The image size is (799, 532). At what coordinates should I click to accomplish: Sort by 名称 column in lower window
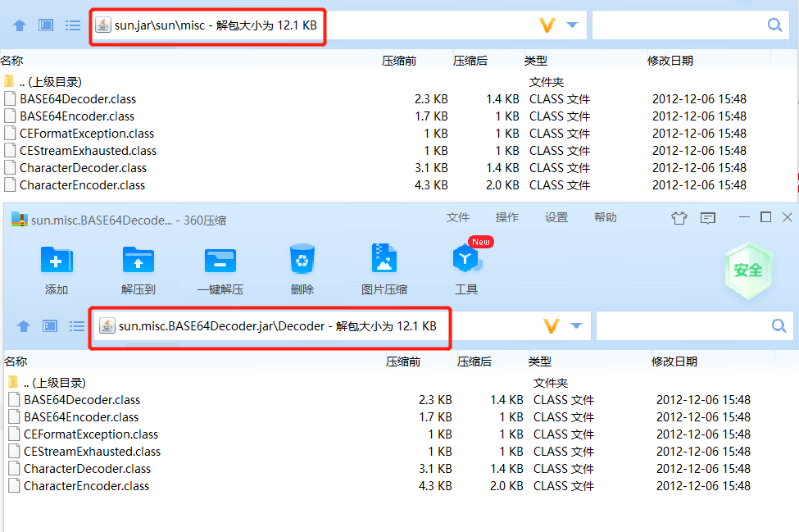click(16, 361)
